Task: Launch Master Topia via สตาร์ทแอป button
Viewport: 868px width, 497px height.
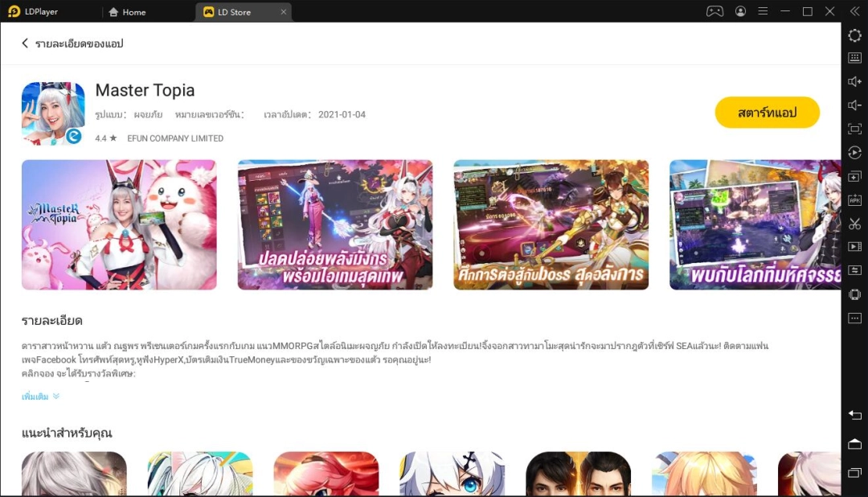Action: tap(767, 113)
